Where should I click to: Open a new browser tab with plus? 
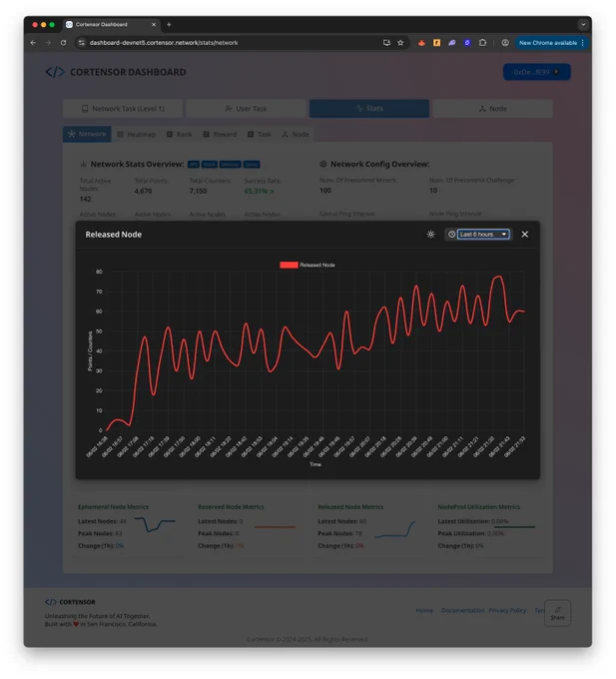coord(169,25)
